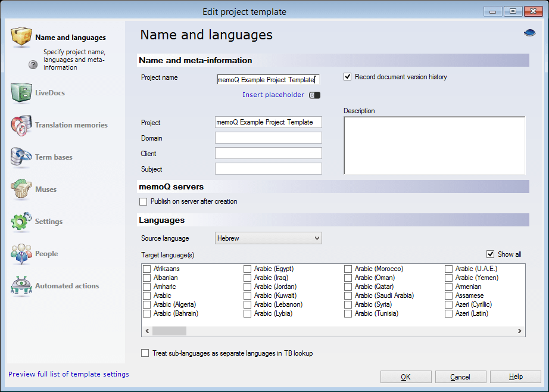Click the Muses icon
The image size is (549, 392).
[x=21, y=189]
